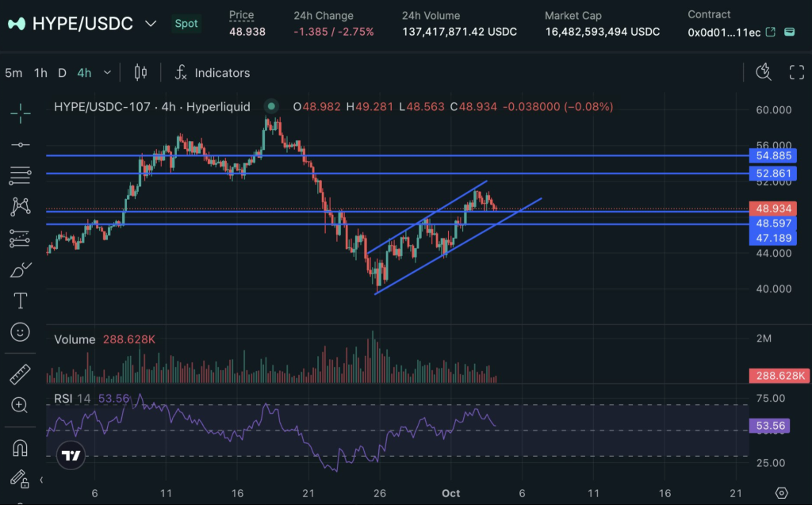Activate the zoom in tool
The width and height of the screenshot is (812, 505).
20,405
